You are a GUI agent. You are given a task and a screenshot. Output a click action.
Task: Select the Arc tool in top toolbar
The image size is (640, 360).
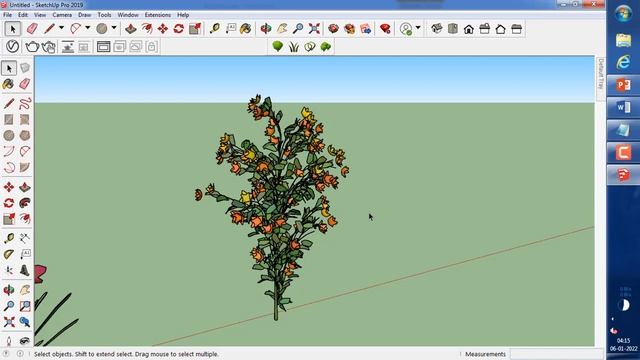[76, 29]
